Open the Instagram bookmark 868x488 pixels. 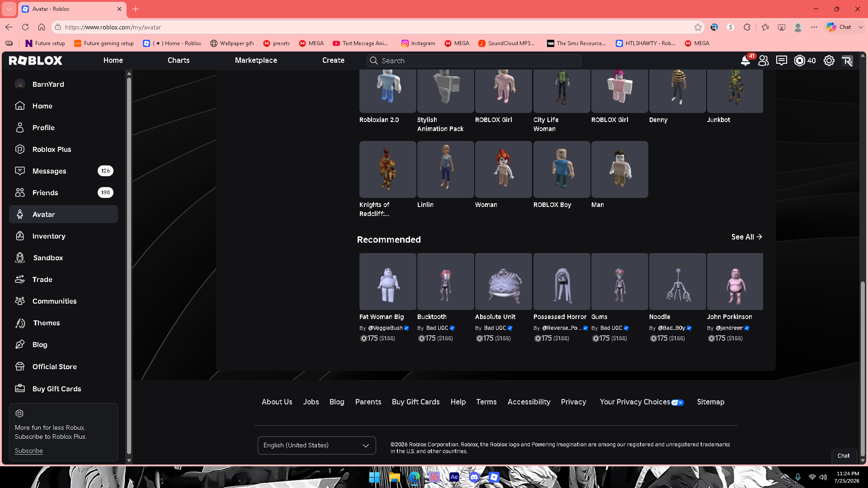[x=418, y=43]
